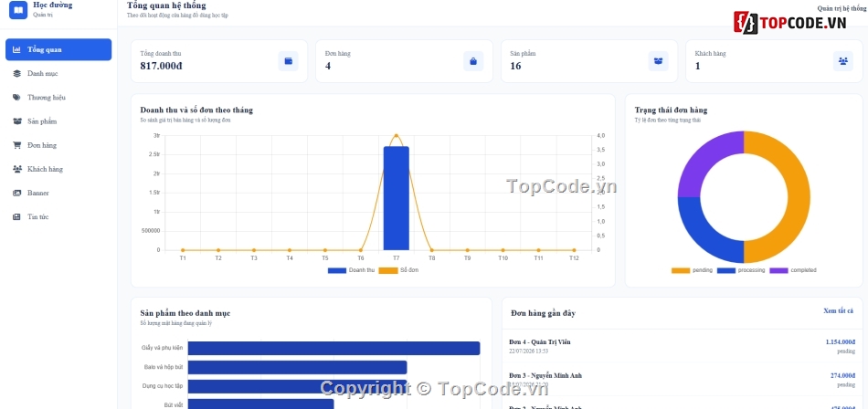868x409 pixels.
Task: Click the Danh mục layers icon
Action: pos(16,74)
